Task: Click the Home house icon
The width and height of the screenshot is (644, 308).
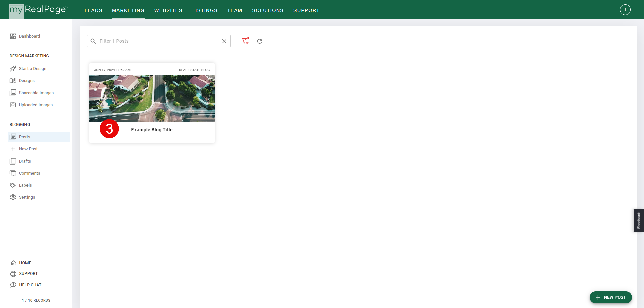Action: tap(13, 263)
